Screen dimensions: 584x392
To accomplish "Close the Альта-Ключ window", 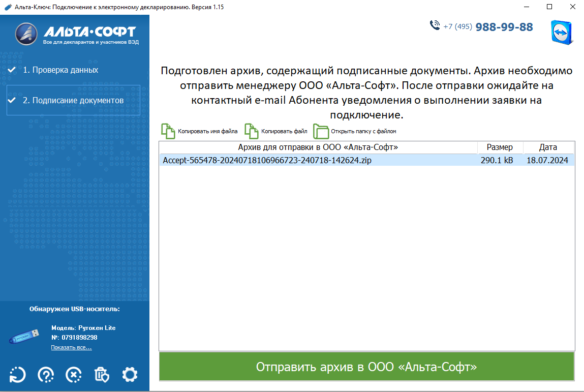I will [x=572, y=7].
